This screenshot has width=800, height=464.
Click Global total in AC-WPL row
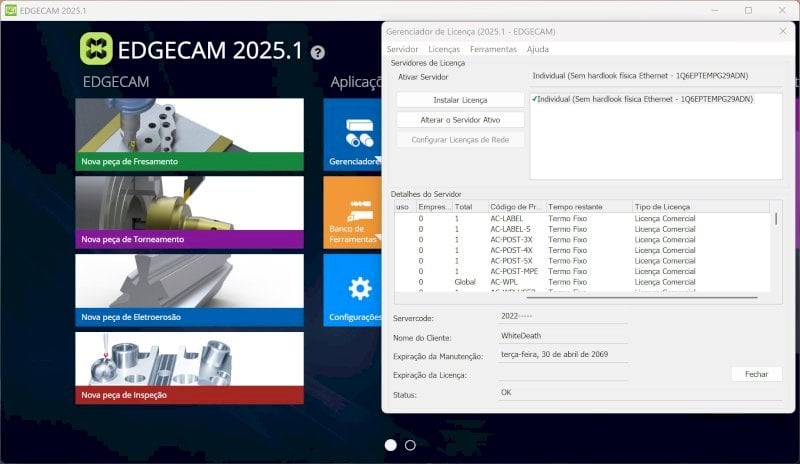[465, 282]
